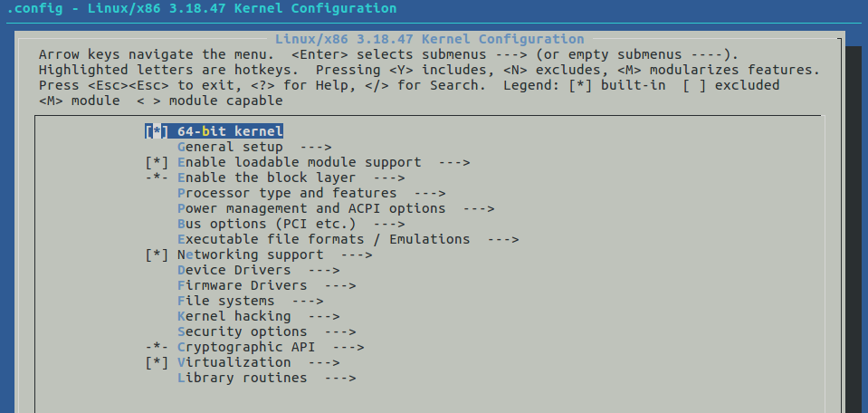Toggle the Networking support checkbox
Image resolution: width=868 pixels, height=413 pixels.
pos(157,255)
